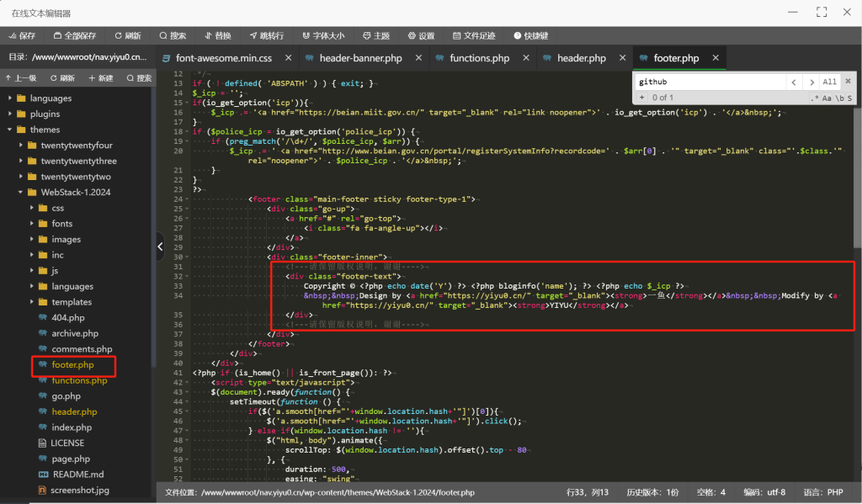Go to previous search match arrow
The width and height of the screenshot is (862, 504).
pos(793,82)
